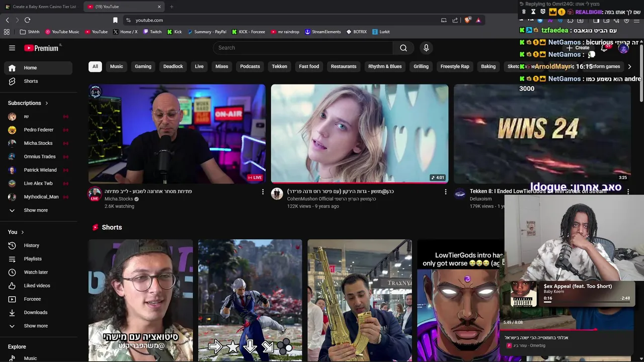This screenshot has width=644, height=362.
Task: Open the BOTRIX bookmark
Action: click(357, 32)
